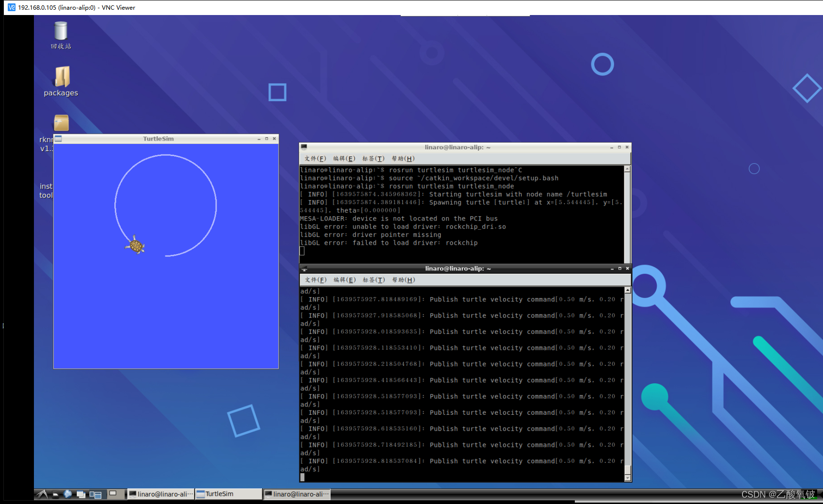Click the upper terminal scrollbar up arrow
823x504 pixels.
[x=627, y=169]
